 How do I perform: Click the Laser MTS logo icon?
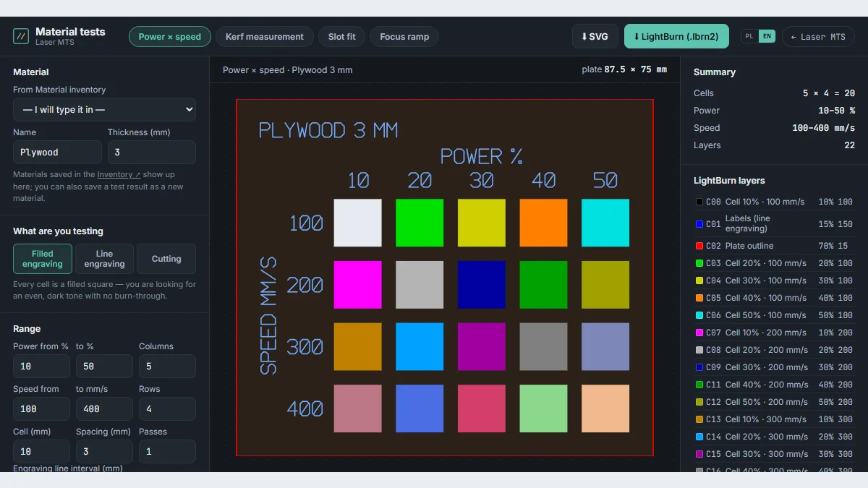[x=22, y=36]
